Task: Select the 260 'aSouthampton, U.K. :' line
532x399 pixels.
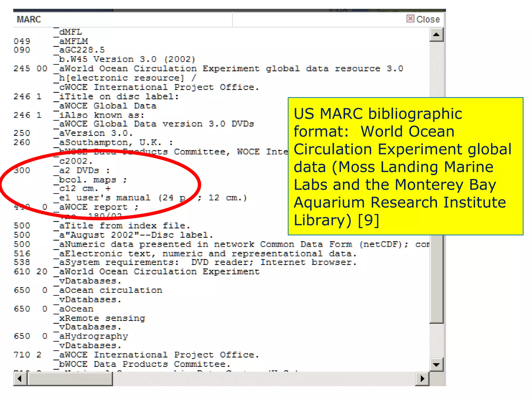Action: click(94, 143)
